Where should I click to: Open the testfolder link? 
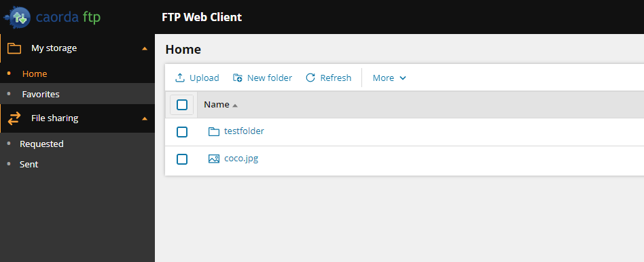[244, 131]
